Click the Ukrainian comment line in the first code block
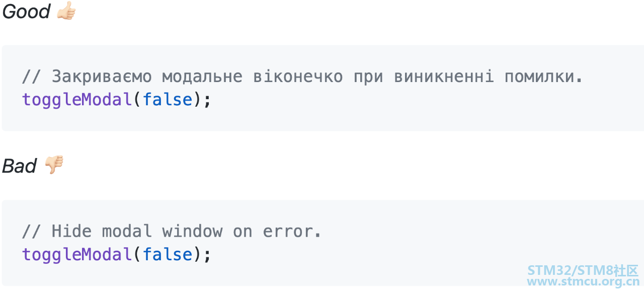This screenshot has width=644, height=293. point(302,77)
